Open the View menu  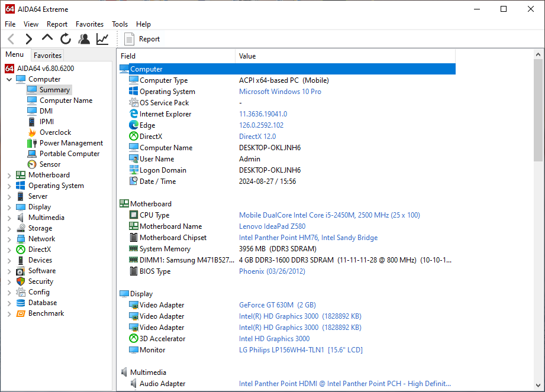coord(31,24)
